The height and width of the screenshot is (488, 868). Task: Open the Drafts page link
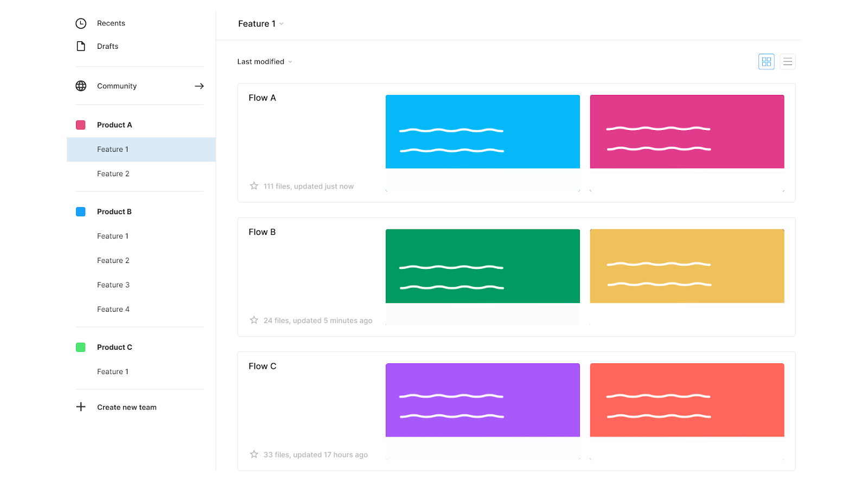pos(108,46)
